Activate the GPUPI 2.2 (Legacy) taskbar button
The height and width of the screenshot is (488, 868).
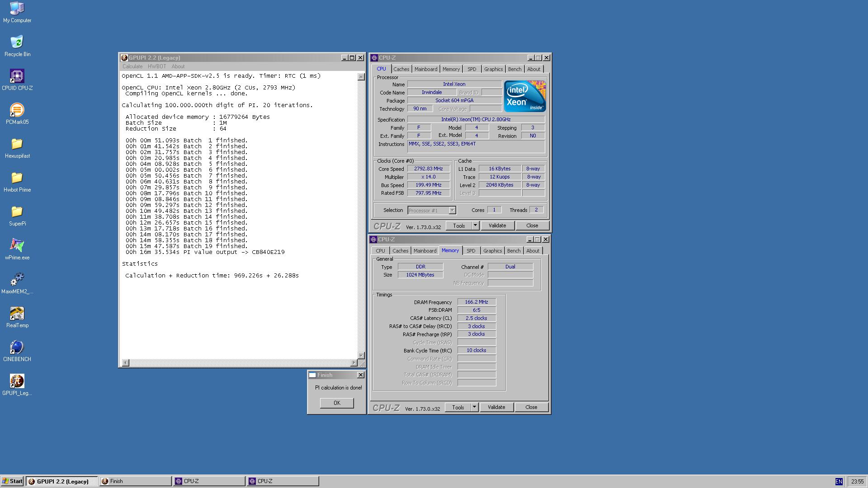[x=61, y=481]
